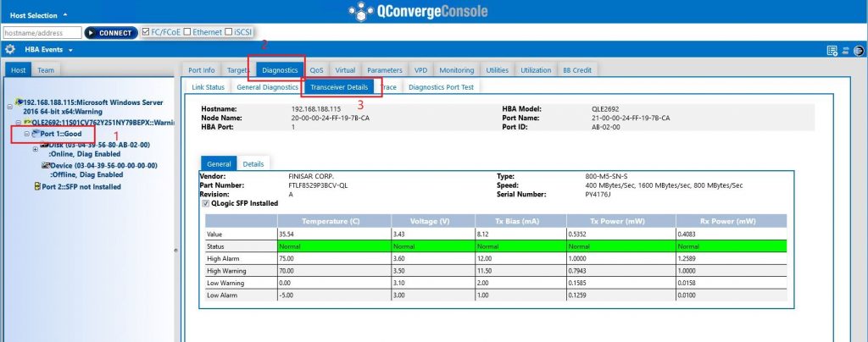Click the Tx Bias (mA) column header
The width and height of the screenshot is (868, 342).
[x=521, y=221]
